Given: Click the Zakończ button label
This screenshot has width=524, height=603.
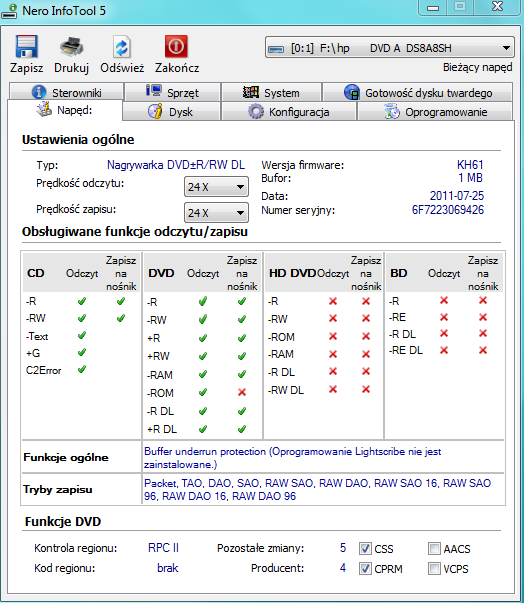Looking at the screenshot, I should click(177, 68).
